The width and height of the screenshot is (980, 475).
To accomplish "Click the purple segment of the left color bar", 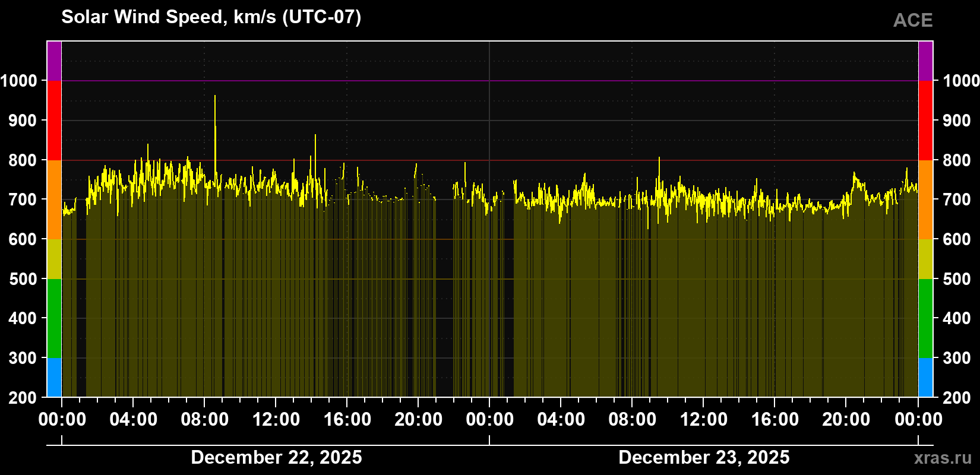I will [54, 61].
